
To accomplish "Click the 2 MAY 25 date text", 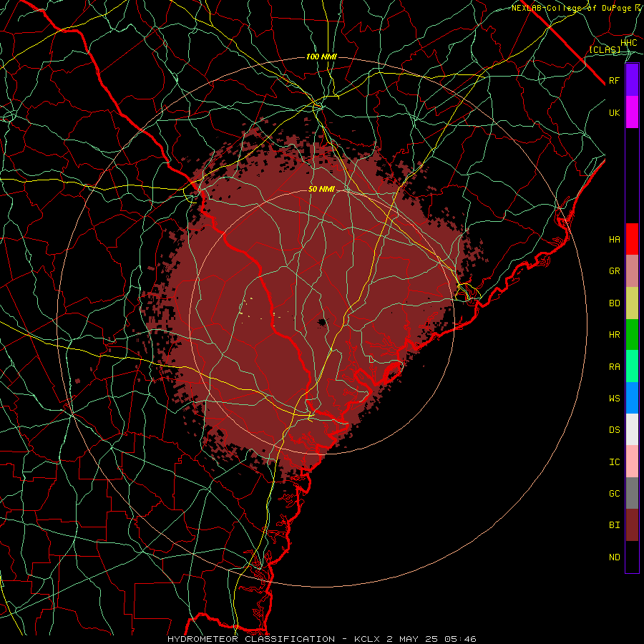I will pos(412,639).
